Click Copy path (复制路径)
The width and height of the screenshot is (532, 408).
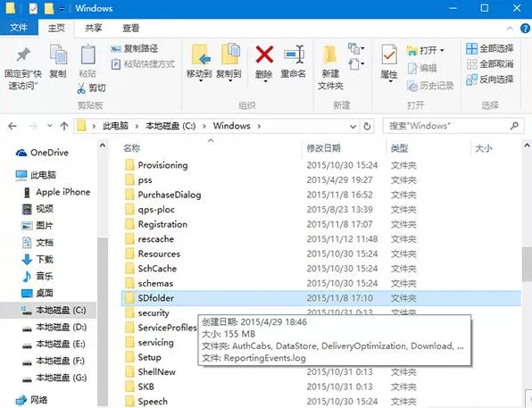(x=135, y=48)
